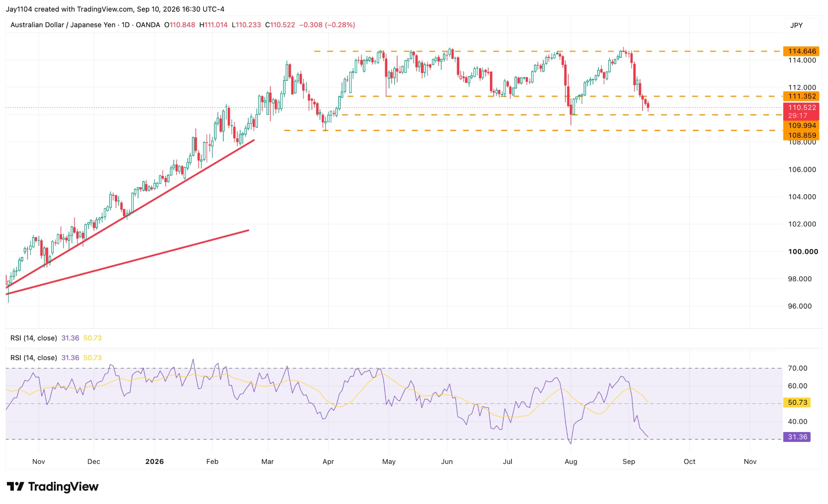Click the close value C110.522

click(x=280, y=25)
